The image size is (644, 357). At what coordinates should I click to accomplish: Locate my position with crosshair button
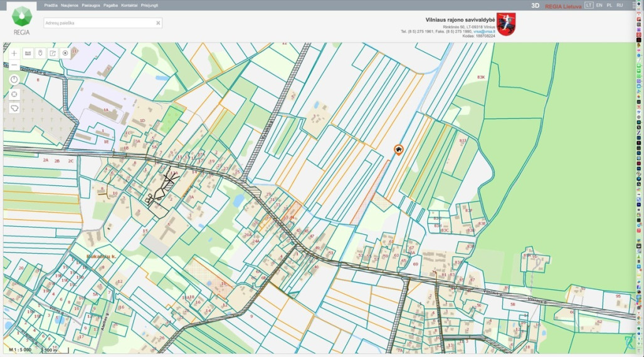[x=14, y=94]
